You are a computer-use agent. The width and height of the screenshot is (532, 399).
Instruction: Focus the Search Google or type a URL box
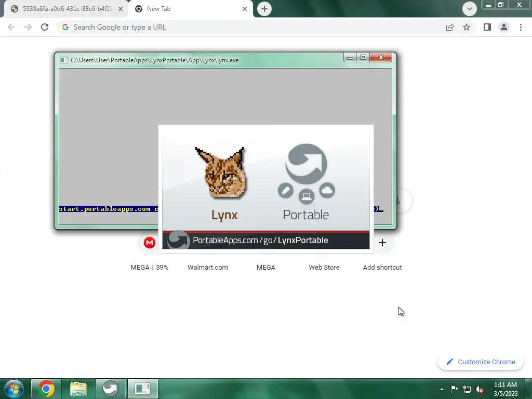click(251, 27)
